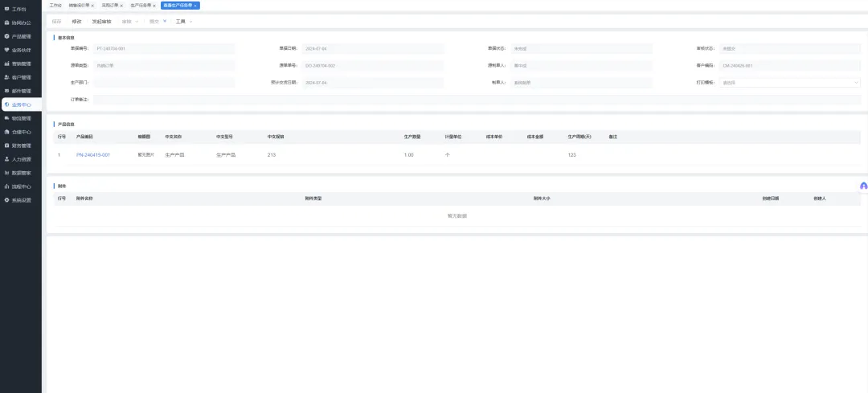Screen dimensions: 868x393
Task: Open 协同办公 from the sidebar
Action: click(x=21, y=23)
